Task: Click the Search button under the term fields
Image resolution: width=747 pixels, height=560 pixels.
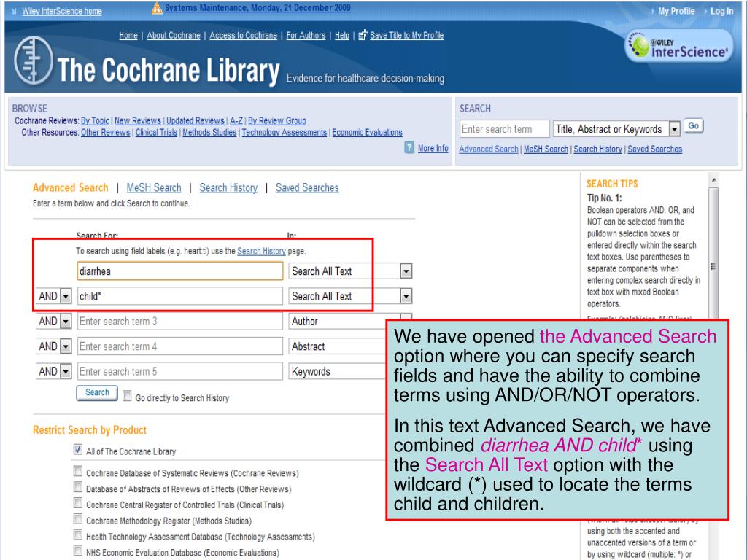Action: point(97,392)
